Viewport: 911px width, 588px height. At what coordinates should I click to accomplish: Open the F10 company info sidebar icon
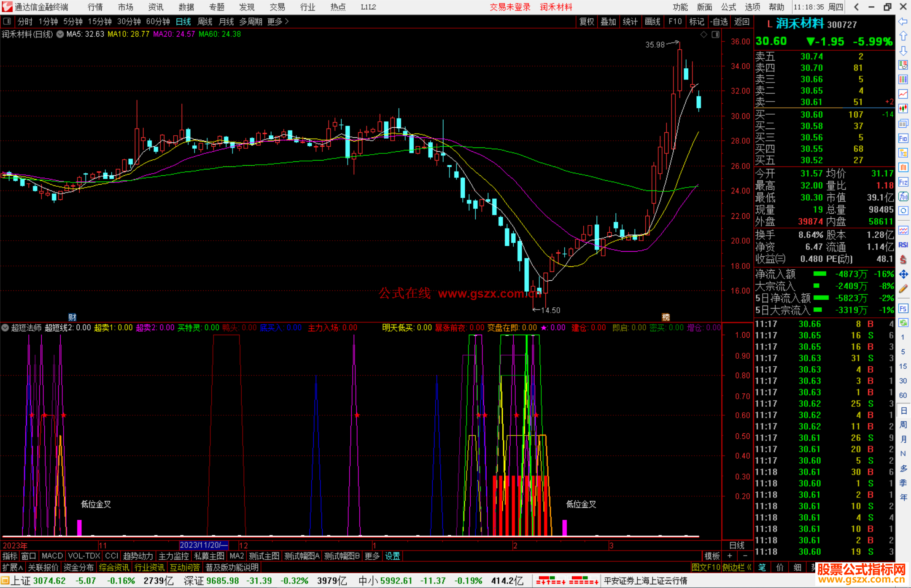pyautogui.click(x=903, y=139)
